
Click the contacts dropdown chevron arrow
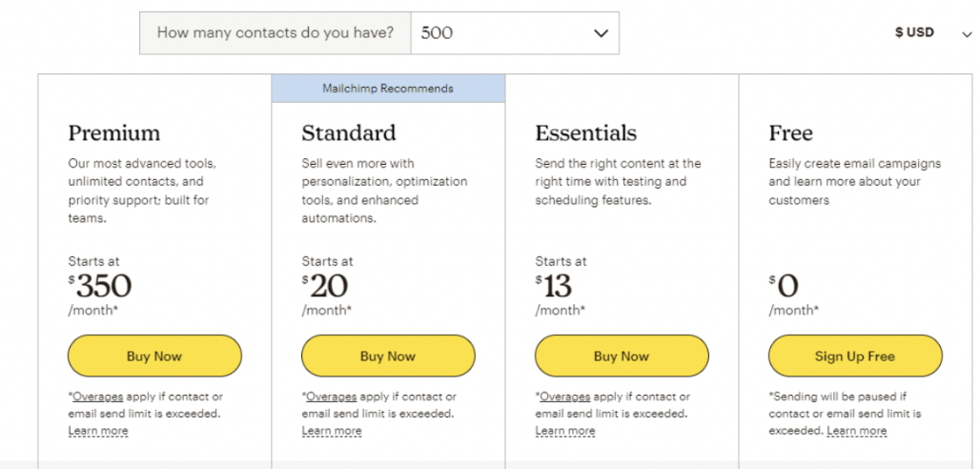[x=601, y=32]
